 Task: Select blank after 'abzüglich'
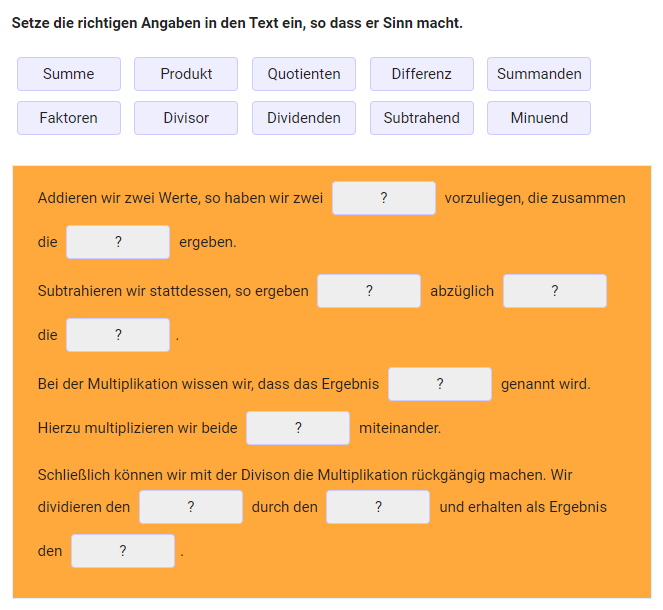[555, 291]
